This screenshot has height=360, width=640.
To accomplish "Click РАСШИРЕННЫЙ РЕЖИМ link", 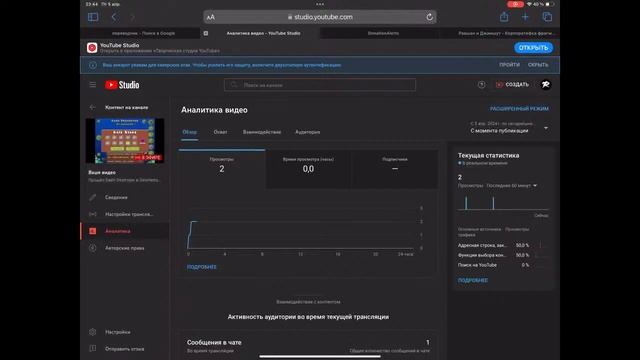I will coord(519,109).
